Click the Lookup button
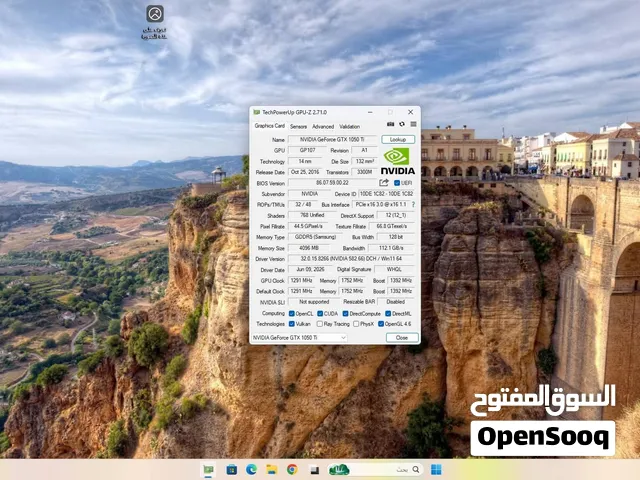640x480 pixels. pyautogui.click(x=398, y=140)
